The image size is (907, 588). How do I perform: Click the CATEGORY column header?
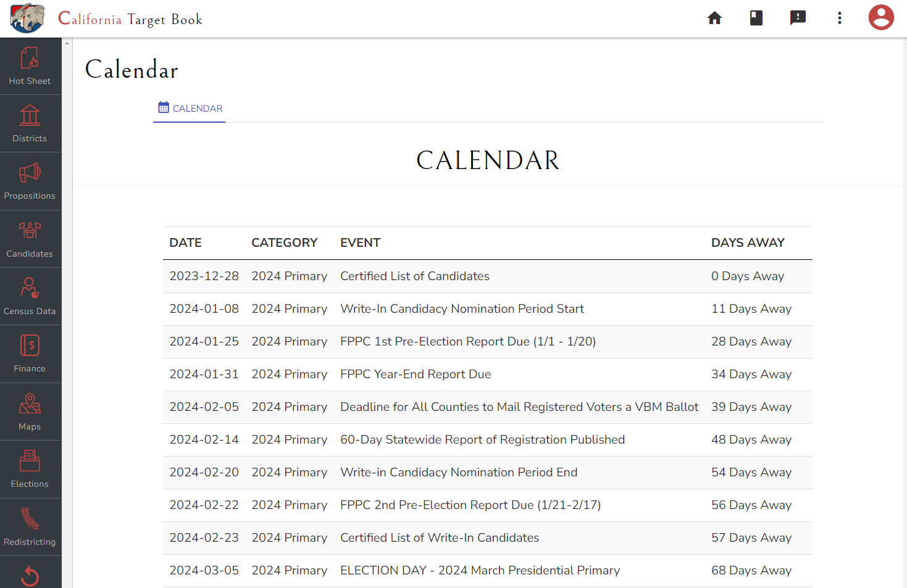click(285, 243)
